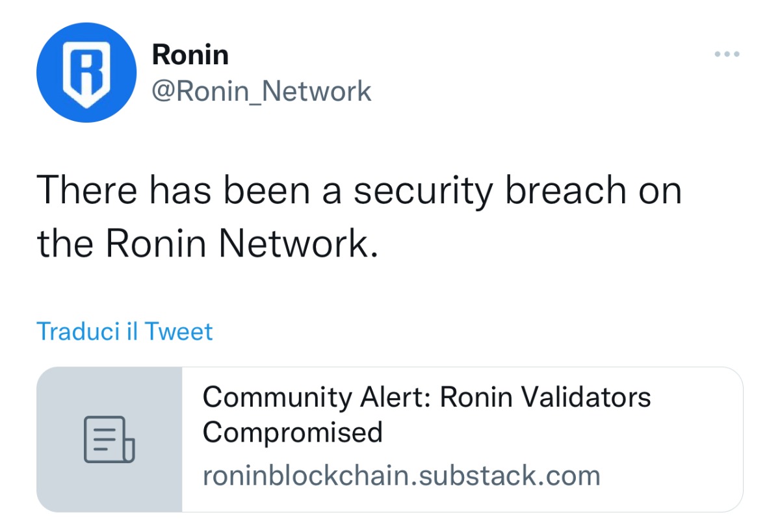Select the word "Compromised" in card title
This screenshot has width=780, height=532.
292,432
